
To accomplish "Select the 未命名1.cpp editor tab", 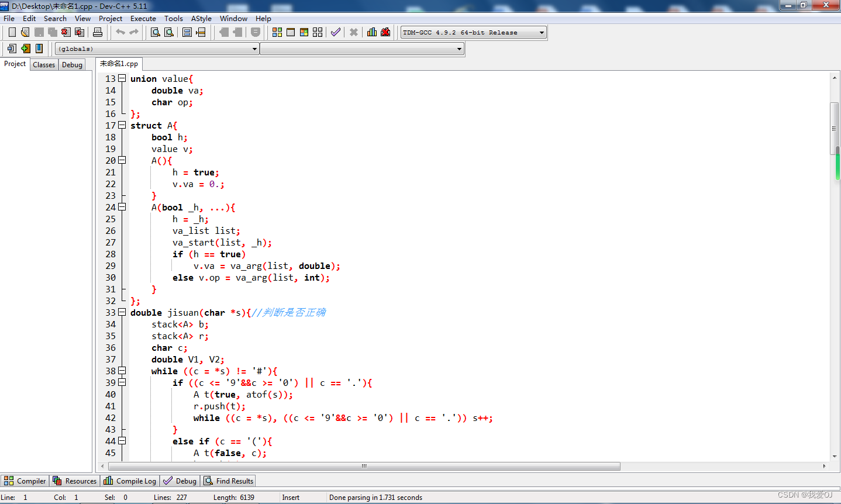I will pos(119,64).
